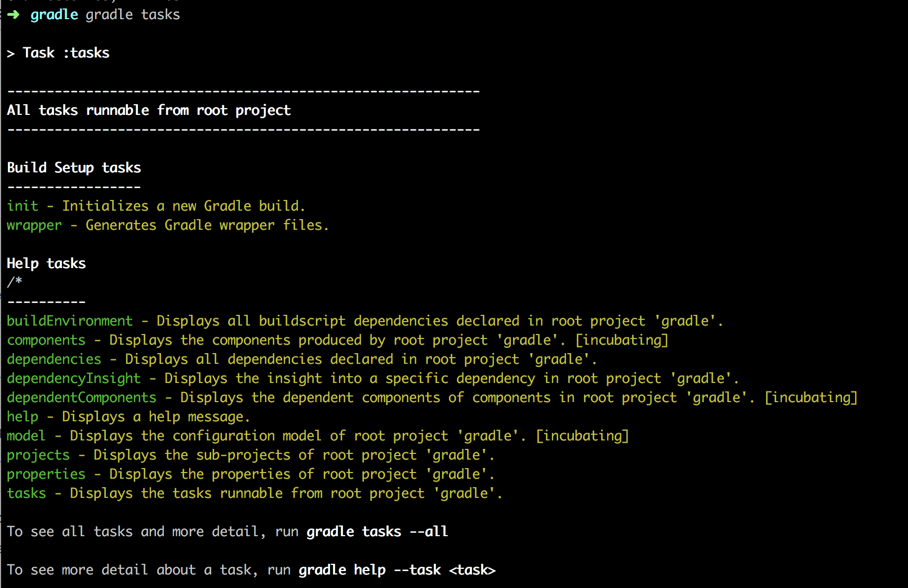Click 'Initializes a new Gradle build.' description

(184, 206)
